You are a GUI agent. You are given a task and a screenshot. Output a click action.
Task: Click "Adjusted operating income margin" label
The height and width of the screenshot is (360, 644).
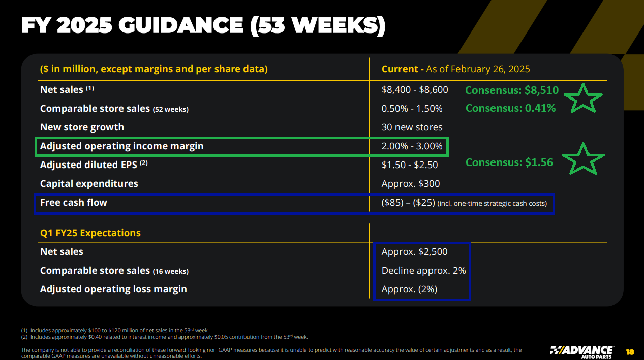tap(121, 146)
